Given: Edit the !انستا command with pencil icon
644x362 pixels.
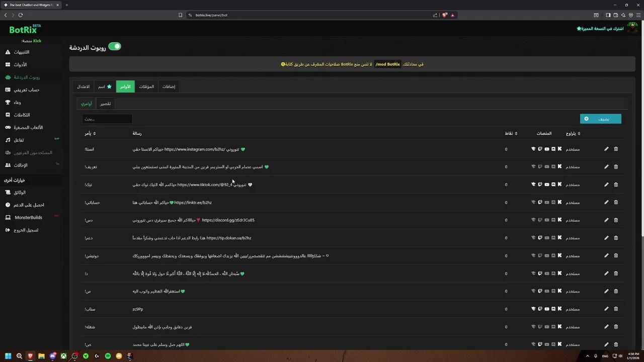Looking at the screenshot, I should coord(606,149).
